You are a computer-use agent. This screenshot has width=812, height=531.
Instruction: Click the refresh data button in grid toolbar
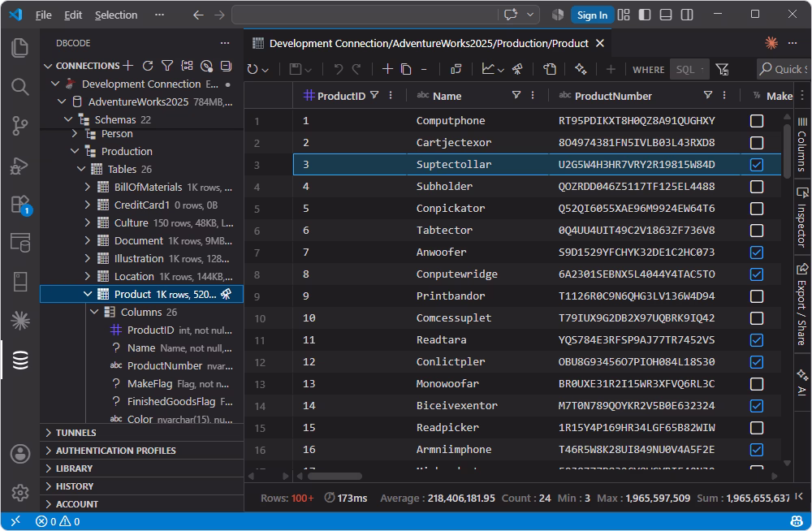click(x=253, y=69)
